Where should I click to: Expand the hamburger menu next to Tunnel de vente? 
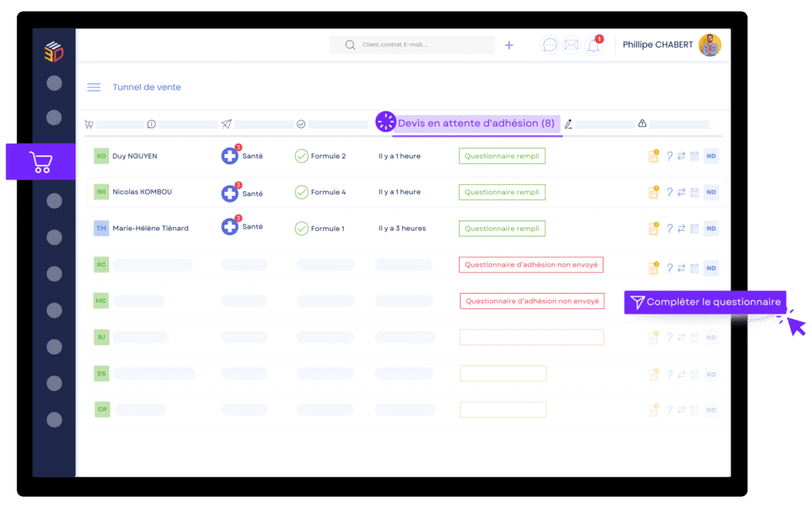[x=94, y=87]
